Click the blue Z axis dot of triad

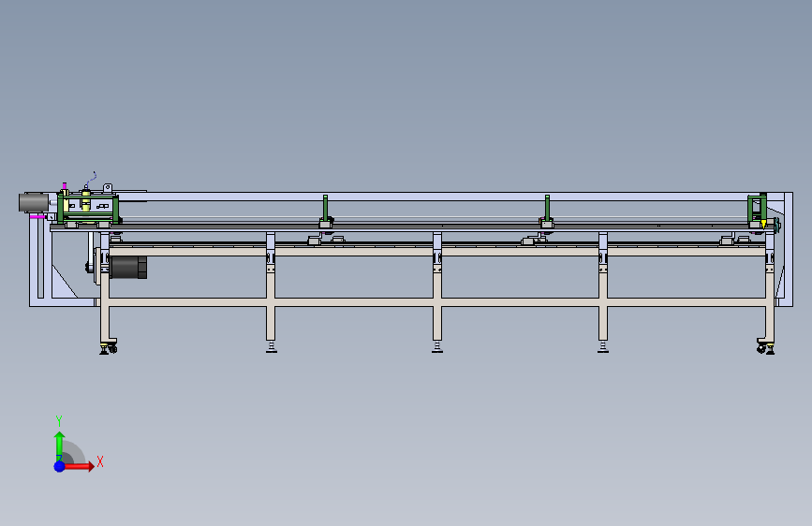click(60, 466)
